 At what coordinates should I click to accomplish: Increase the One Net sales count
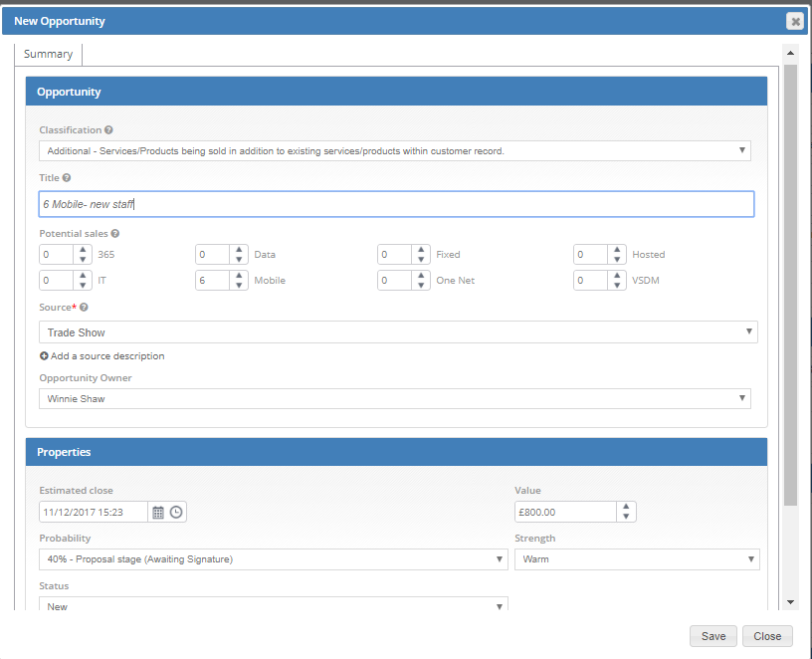point(421,276)
